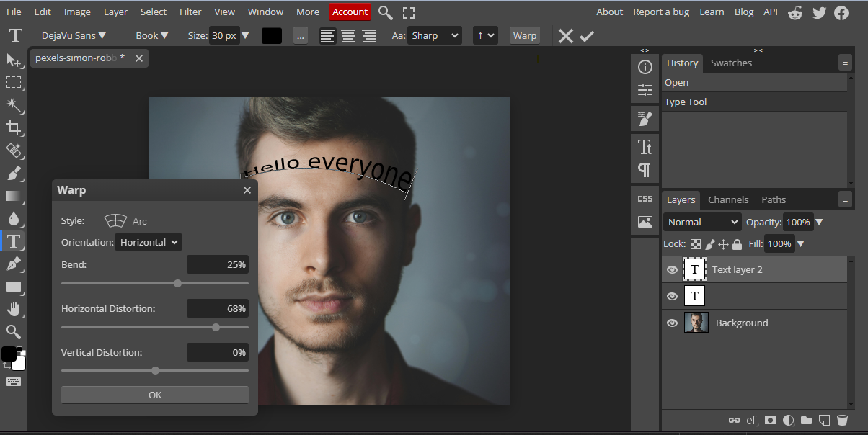The height and width of the screenshot is (435, 868).
Task: Open the Filter menu
Action: [x=190, y=12]
